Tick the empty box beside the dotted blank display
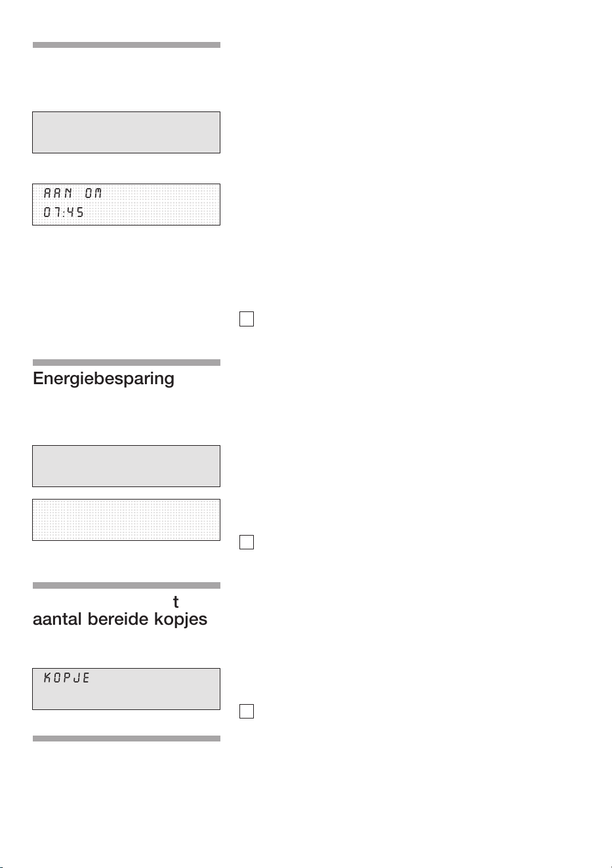This screenshot has width=612, height=868. [x=247, y=542]
